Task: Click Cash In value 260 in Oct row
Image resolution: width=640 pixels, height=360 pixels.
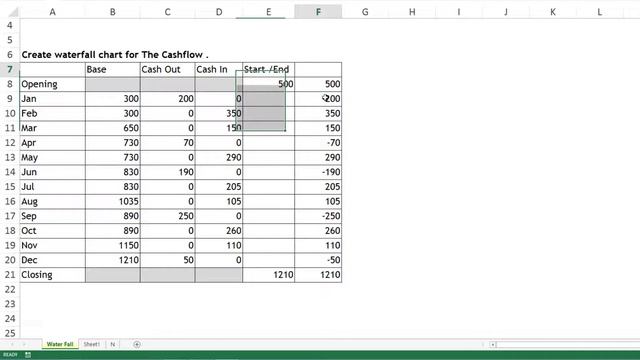Action: (219, 231)
